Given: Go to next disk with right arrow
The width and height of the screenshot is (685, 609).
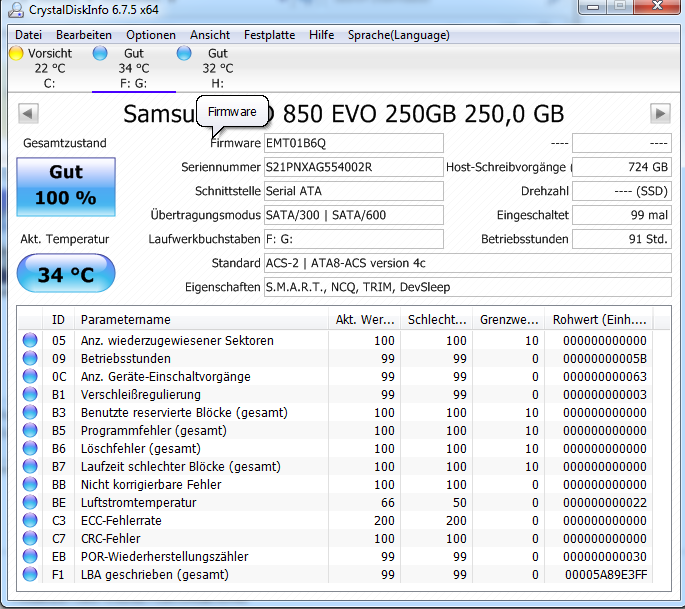Looking at the screenshot, I should coord(660,114).
